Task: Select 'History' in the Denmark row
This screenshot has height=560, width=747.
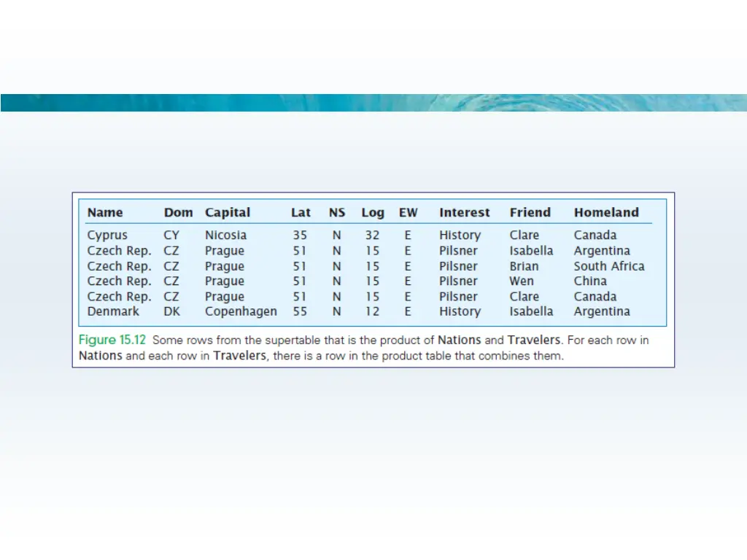Action: [460, 312]
